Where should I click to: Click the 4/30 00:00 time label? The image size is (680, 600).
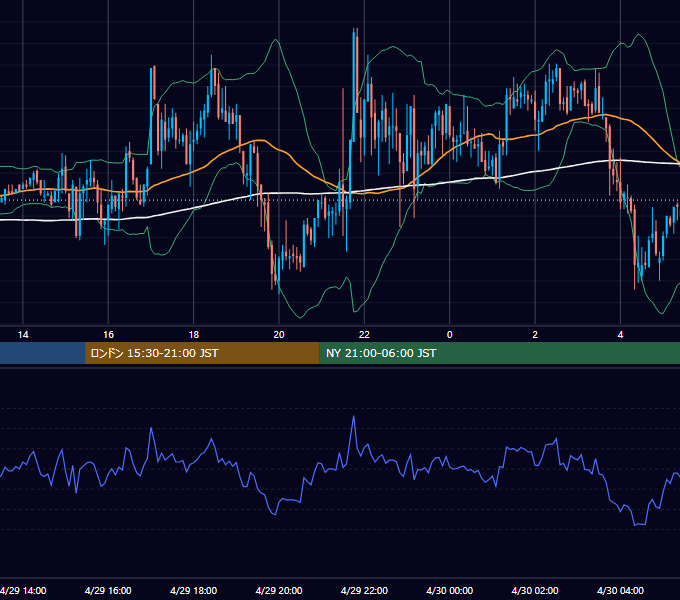[x=450, y=590]
